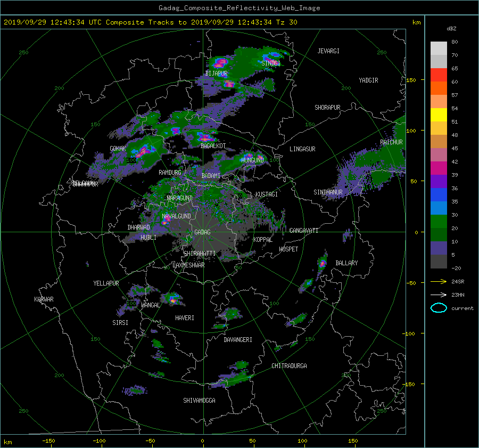Image resolution: width=479 pixels, height=448 pixels.
Task: Click the NAVALGUND city label
Action: (x=176, y=216)
